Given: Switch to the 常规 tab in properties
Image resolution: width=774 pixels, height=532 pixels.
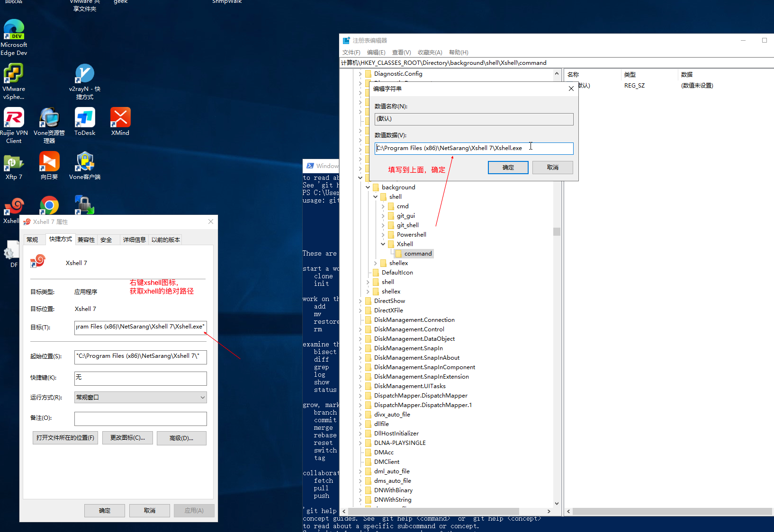Looking at the screenshot, I should pos(32,240).
